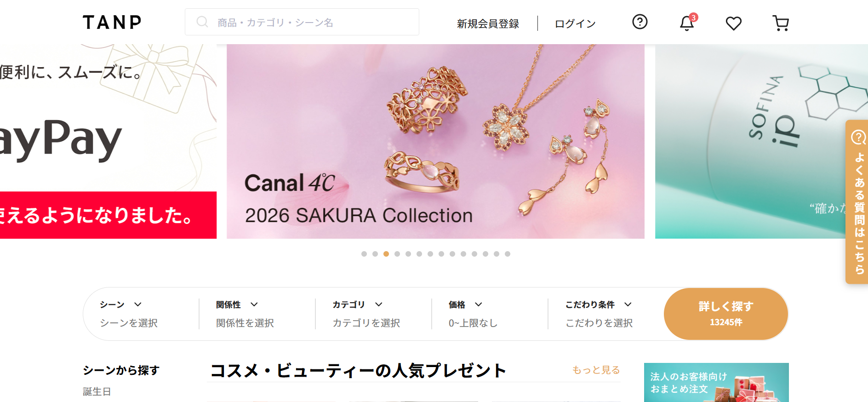The image size is (868, 402).
Task: Open 新規会員登録 link
Action: 488,23
